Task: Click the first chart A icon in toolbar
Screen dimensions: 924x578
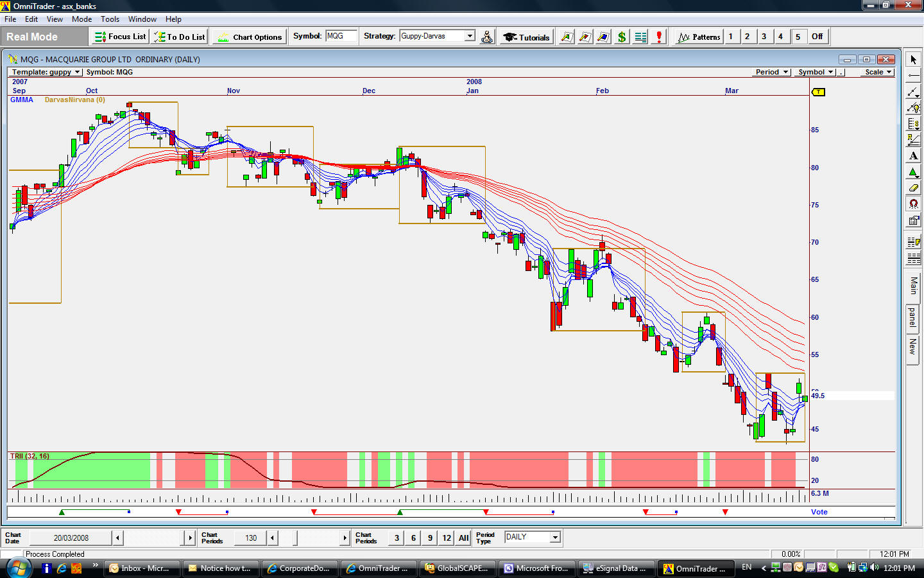Action: (567, 37)
